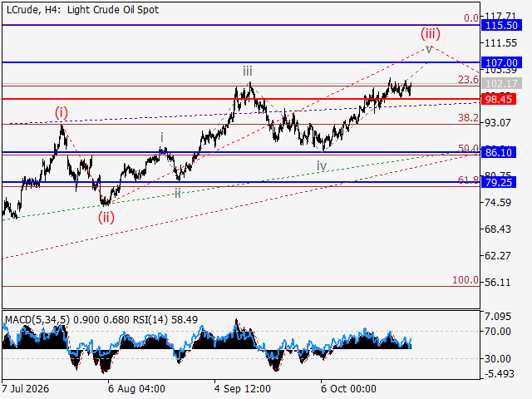The height and width of the screenshot is (399, 532).
Task: Select the 4 Sep 12:00 time marker
Action: tap(242, 389)
